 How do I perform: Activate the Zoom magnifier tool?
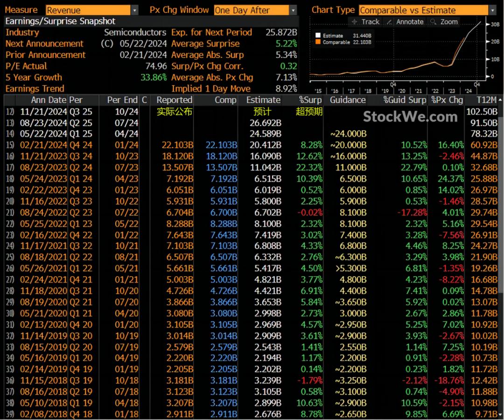(x=444, y=22)
